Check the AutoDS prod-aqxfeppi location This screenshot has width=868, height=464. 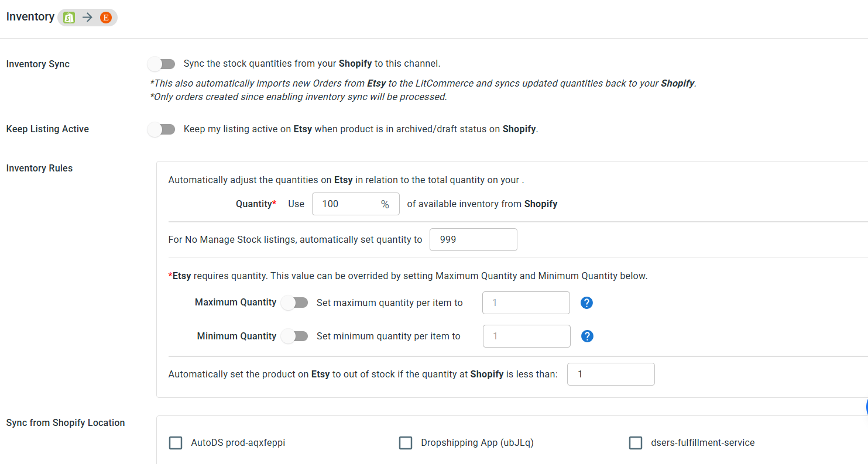[176, 443]
